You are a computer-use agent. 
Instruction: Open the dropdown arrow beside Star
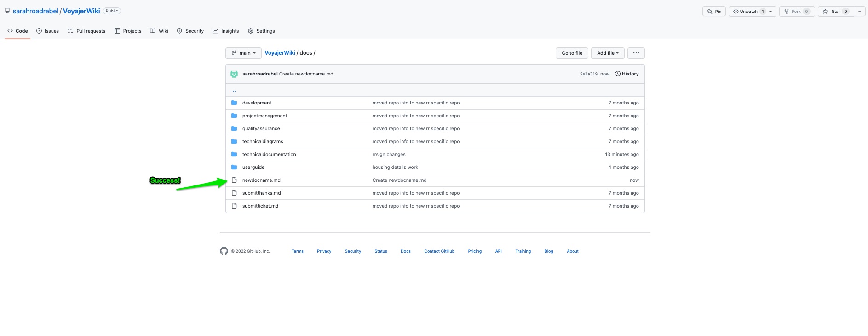(860, 12)
